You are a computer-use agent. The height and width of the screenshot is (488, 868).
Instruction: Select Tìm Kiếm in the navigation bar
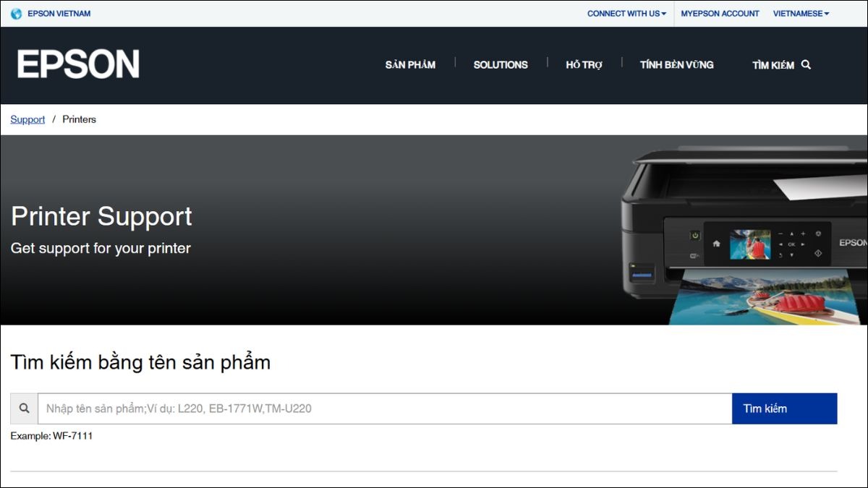tap(781, 64)
